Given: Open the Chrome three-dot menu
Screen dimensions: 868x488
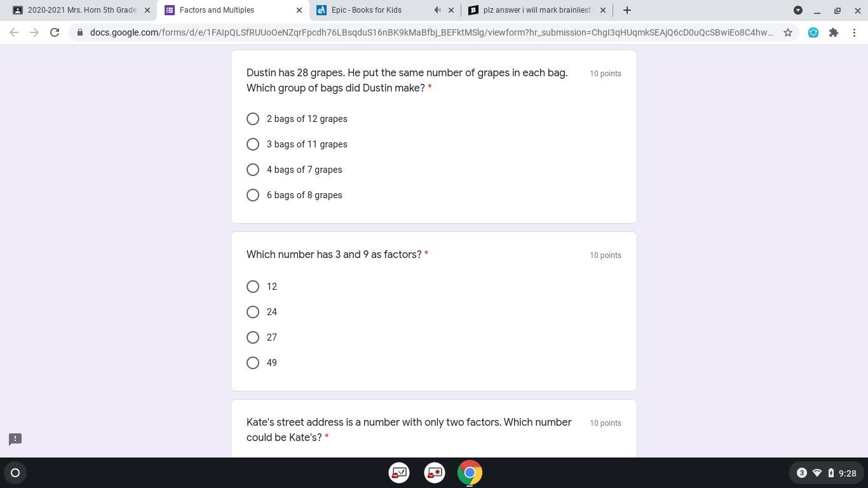Looking at the screenshot, I should [854, 32].
